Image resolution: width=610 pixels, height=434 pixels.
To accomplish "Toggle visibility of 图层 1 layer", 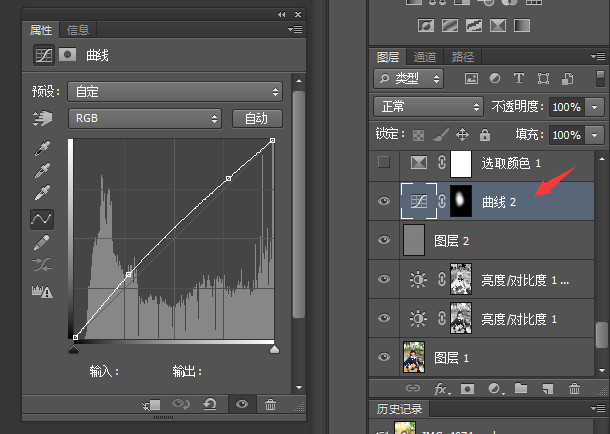I will point(384,356).
